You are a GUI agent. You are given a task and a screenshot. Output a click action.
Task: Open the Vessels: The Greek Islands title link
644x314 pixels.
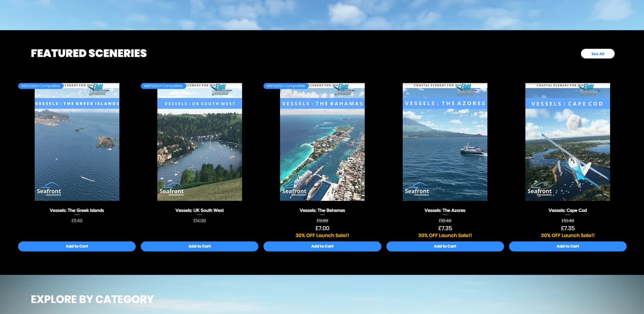[x=77, y=210]
